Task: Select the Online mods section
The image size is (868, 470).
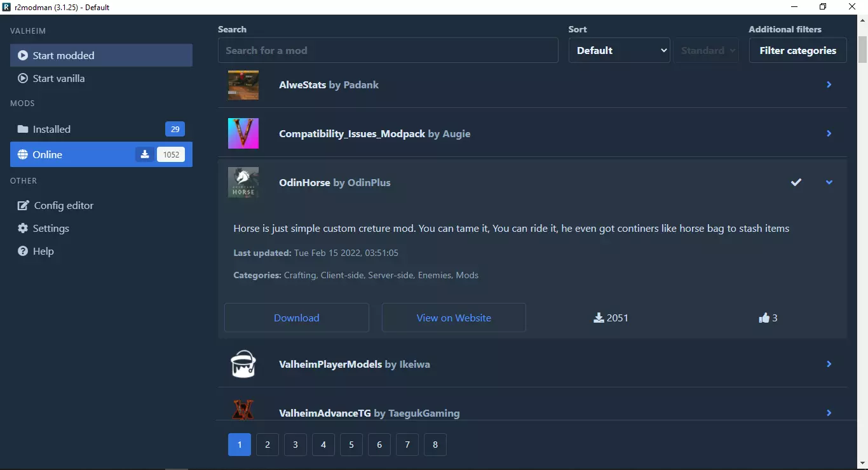Action: pyautogui.click(x=101, y=154)
